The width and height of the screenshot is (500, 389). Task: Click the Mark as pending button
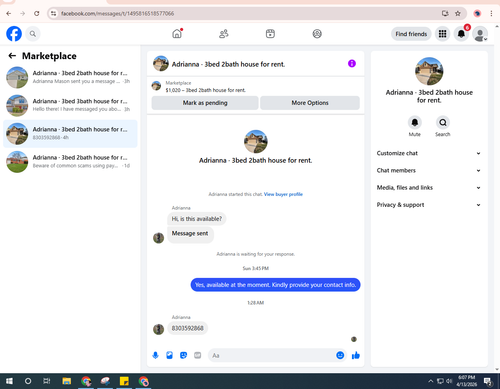(205, 103)
